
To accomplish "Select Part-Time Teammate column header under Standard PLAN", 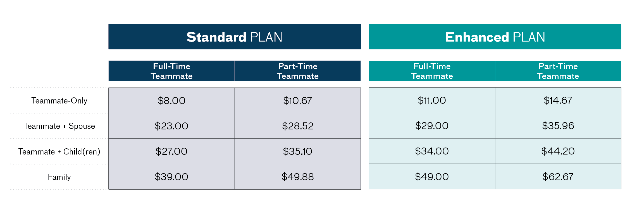I will 297,71.
